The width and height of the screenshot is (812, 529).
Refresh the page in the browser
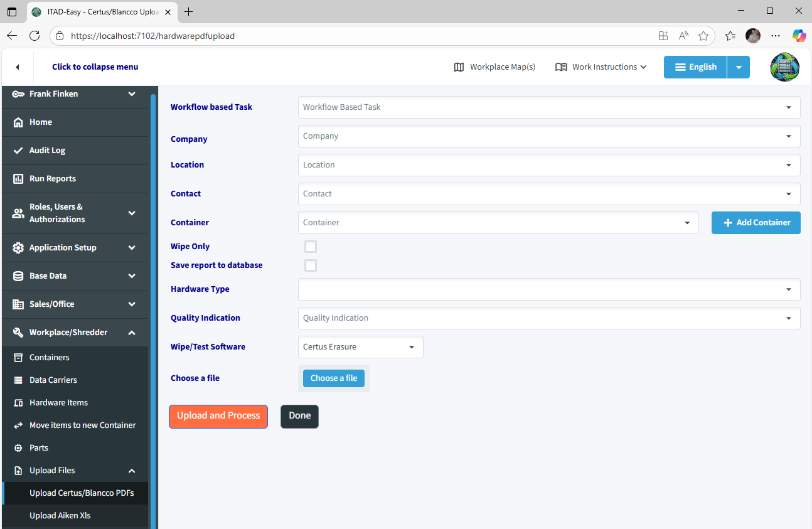coord(35,36)
